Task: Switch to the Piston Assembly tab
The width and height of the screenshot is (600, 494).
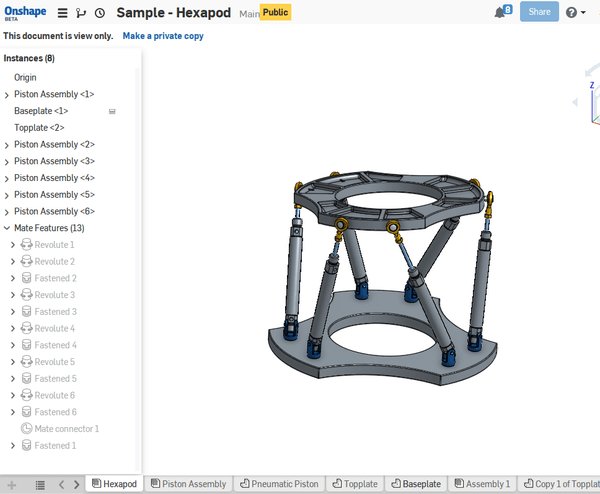Action: 188,484
